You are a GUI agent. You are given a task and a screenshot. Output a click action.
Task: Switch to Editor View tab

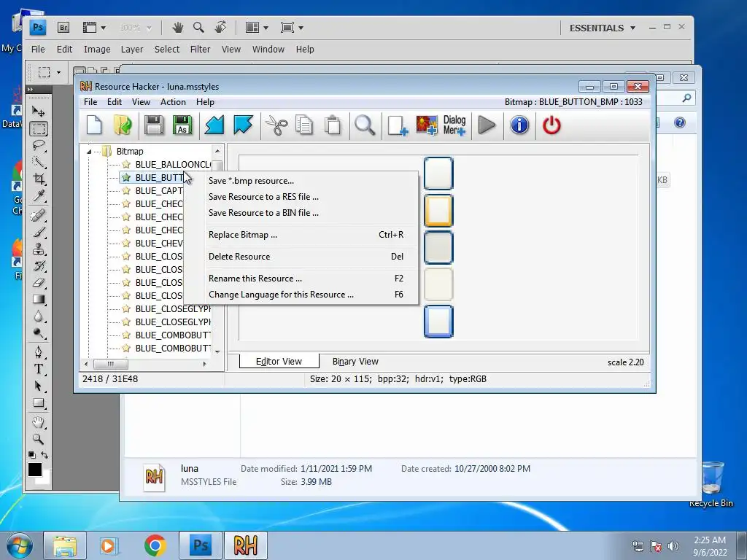[279, 362]
